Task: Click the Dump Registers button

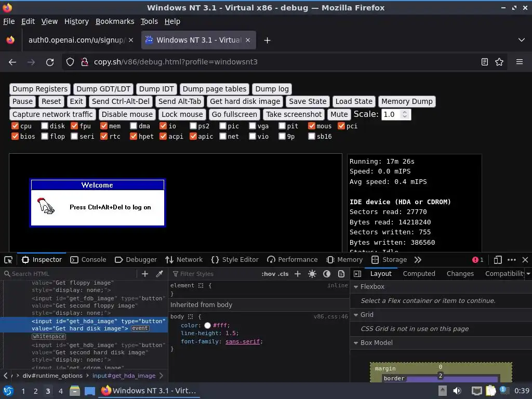Action: (x=40, y=89)
